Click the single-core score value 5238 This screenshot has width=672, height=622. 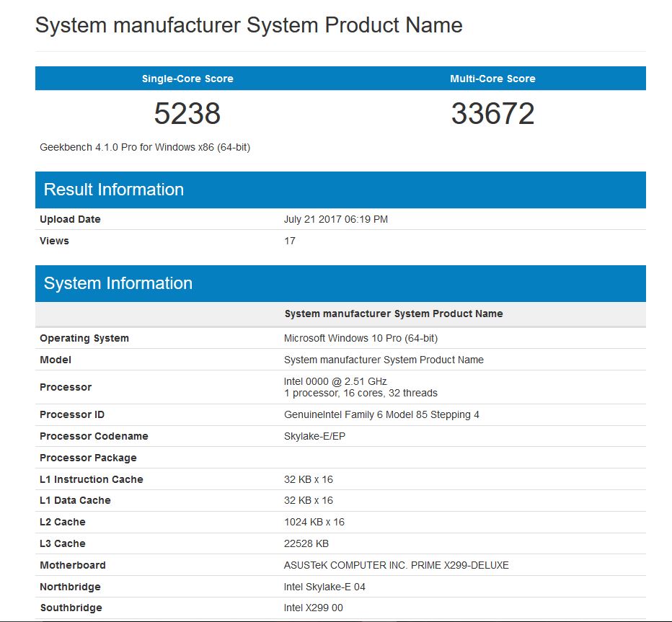[x=187, y=114]
